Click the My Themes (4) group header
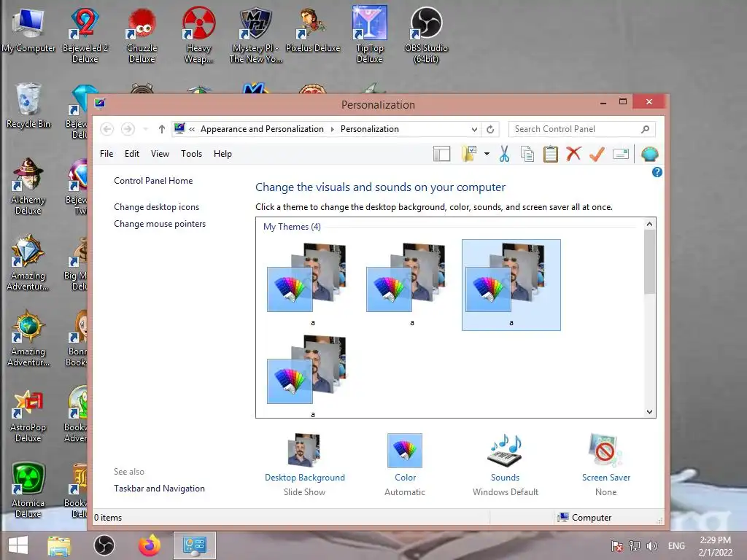 [292, 227]
